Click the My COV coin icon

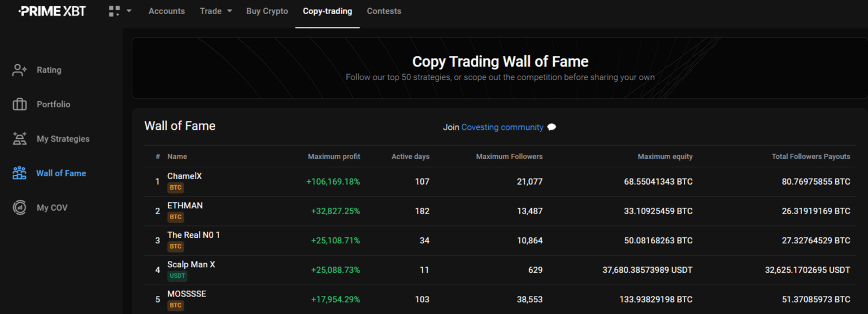tap(20, 208)
